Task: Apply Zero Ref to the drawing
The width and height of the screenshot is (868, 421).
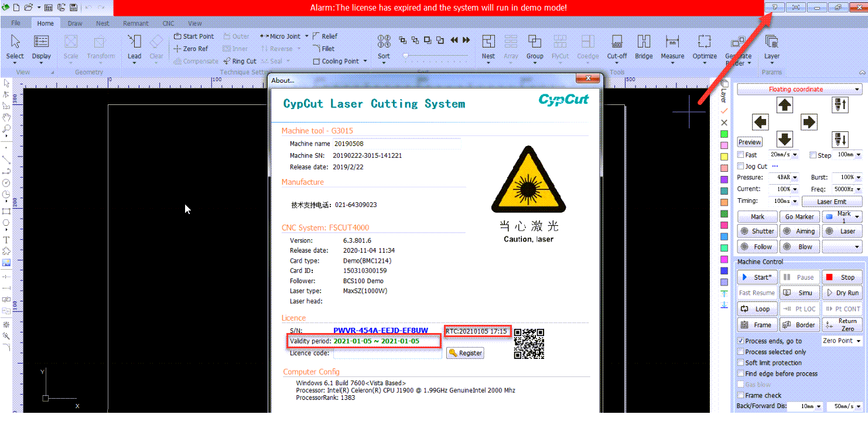Action: pyautogui.click(x=191, y=49)
